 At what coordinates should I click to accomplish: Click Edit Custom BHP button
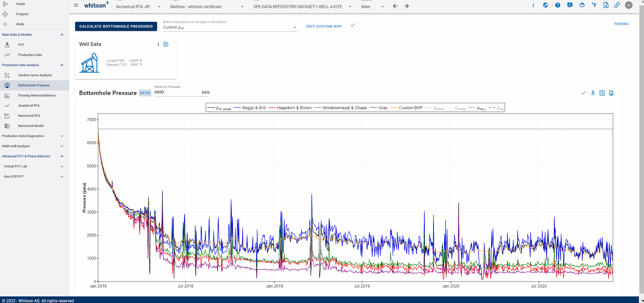[324, 26]
